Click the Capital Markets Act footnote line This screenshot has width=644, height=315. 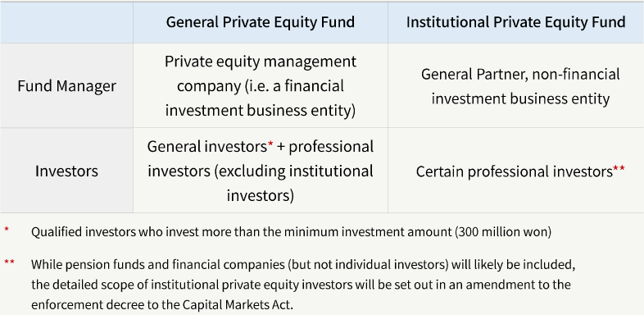point(163,306)
